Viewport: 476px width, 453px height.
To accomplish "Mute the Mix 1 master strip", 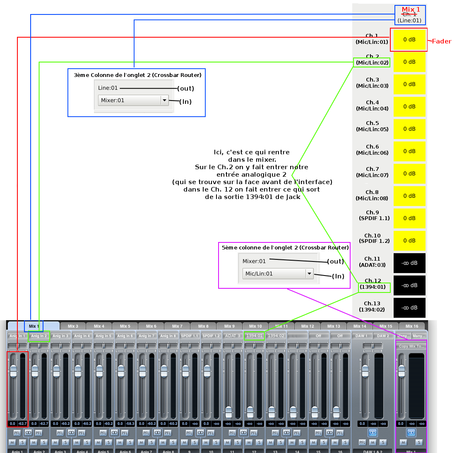I will point(403,442).
